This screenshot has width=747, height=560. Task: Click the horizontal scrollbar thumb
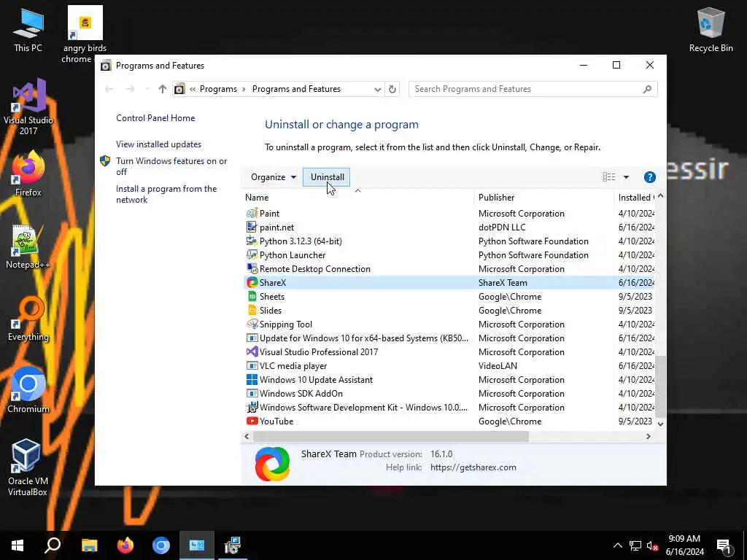click(x=391, y=436)
